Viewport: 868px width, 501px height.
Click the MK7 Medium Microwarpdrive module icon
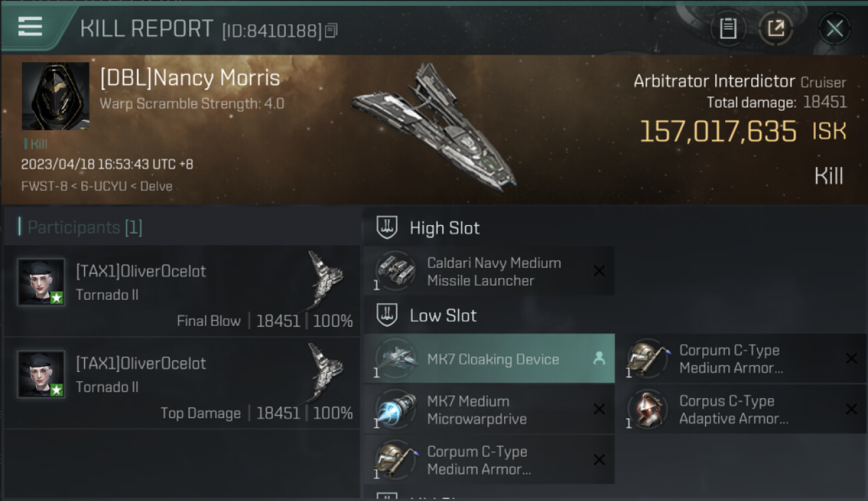coord(395,409)
